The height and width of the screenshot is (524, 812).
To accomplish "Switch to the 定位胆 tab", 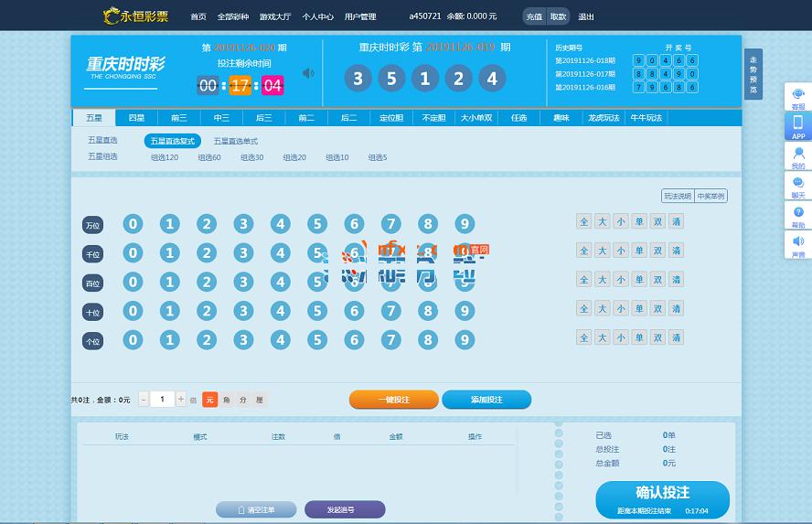I will pyautogui.click(x=391, y=118).
